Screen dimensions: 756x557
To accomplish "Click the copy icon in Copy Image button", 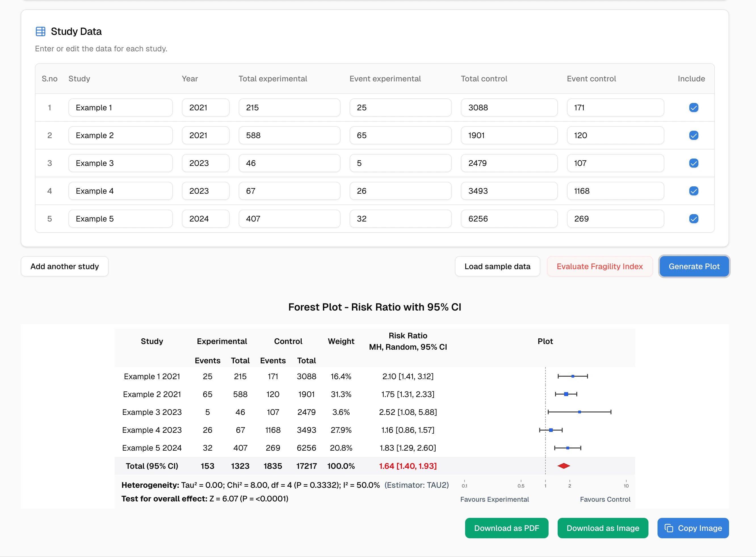I will [669, 528].
